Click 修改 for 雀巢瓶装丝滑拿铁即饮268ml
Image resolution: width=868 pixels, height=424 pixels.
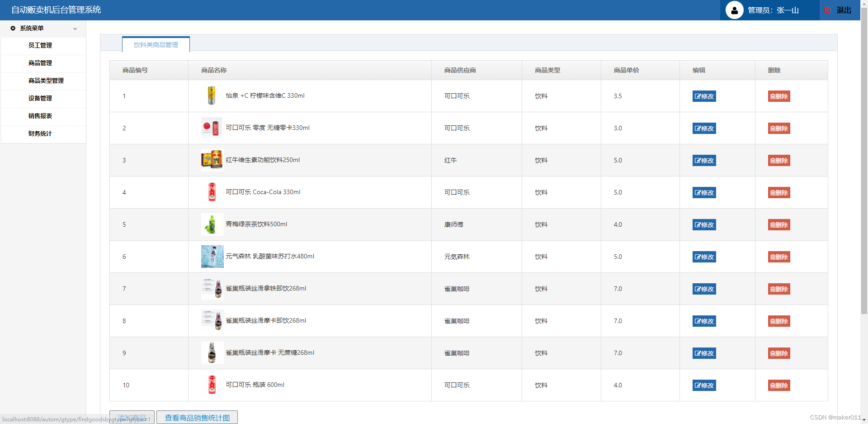coord(704,289)
